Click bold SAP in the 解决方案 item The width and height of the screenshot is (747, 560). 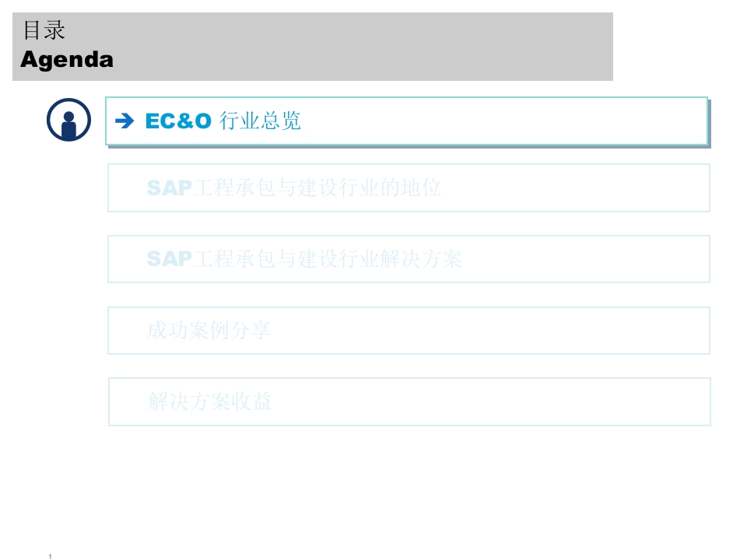tap(169, 259)
